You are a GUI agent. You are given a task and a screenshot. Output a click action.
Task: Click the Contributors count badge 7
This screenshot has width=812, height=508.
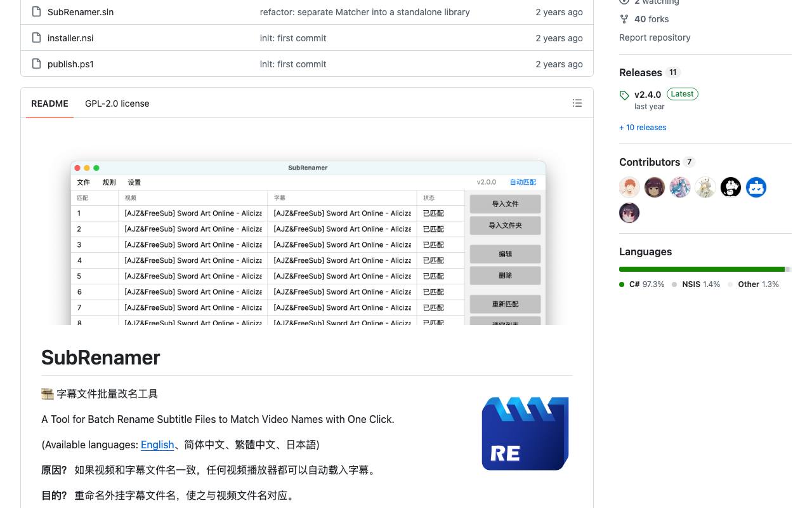click(x=690, y=162)
